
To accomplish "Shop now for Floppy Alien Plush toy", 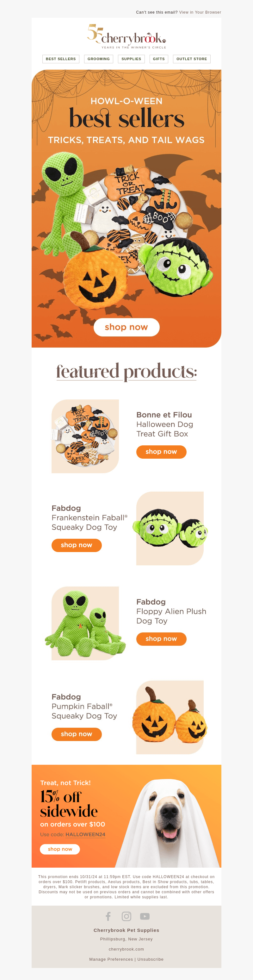I will tap(162, 639).
